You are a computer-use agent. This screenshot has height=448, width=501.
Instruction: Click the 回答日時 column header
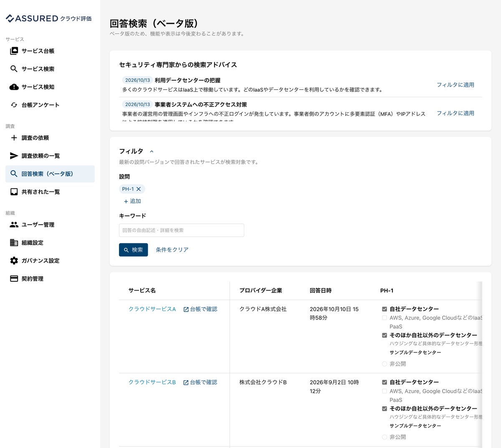click(x=321, y=291)
